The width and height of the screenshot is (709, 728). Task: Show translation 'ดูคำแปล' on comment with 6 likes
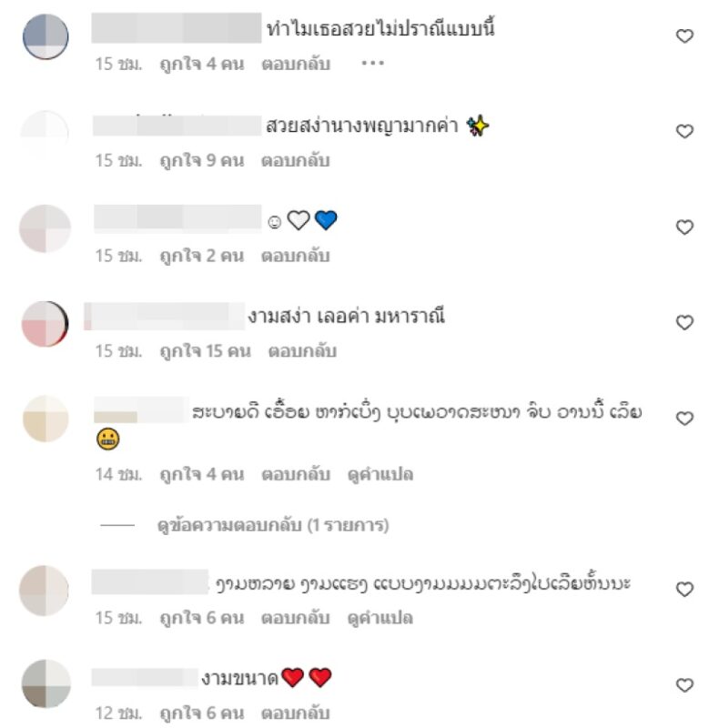380,618
